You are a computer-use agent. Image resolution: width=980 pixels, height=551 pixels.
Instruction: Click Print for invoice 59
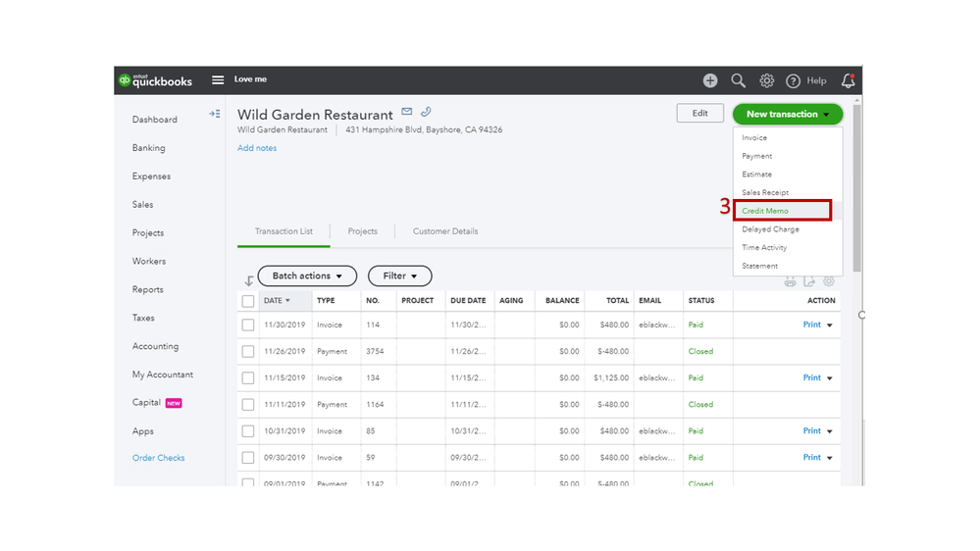point(812,458)
